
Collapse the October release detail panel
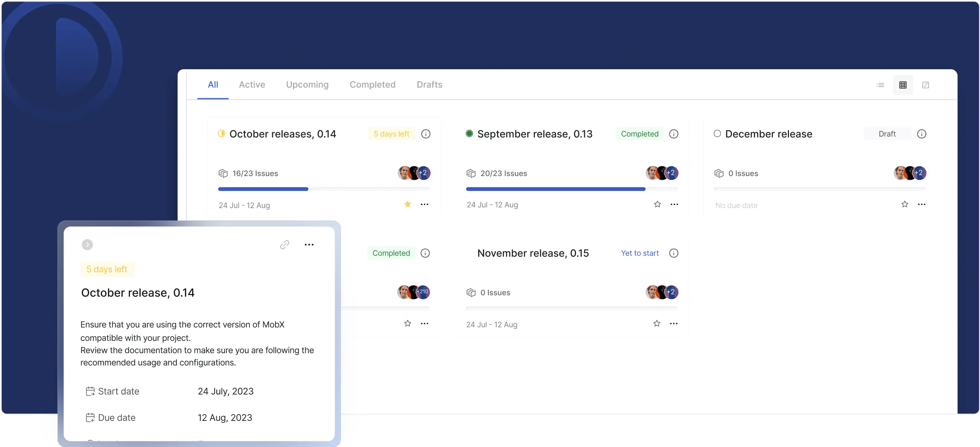87,245
